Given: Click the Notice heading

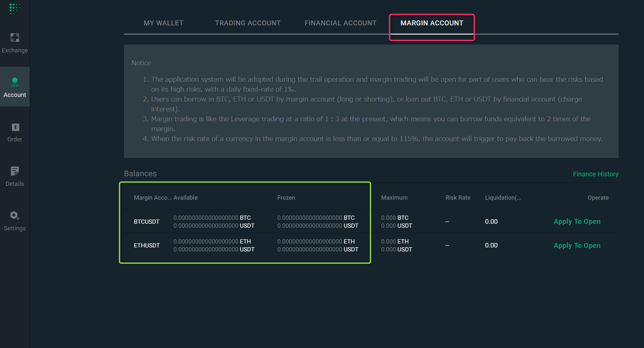Looking at the screenshot, I should [141, 63].
